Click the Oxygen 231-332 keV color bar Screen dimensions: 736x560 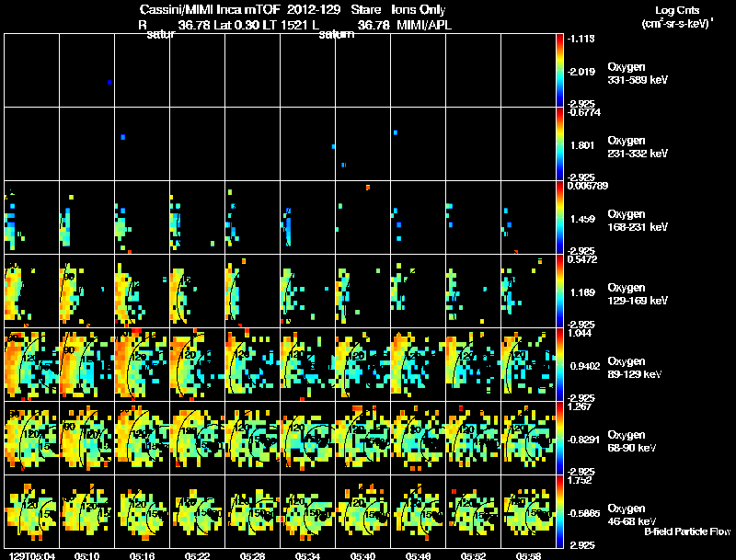point(559,144)
